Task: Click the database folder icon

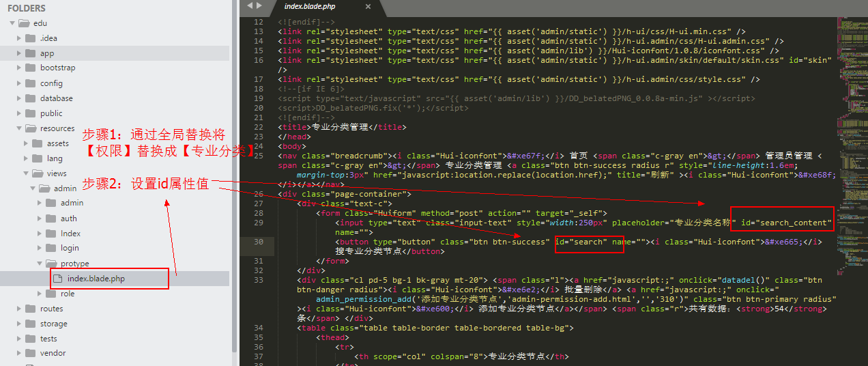Action: click(x=29, y=98)
